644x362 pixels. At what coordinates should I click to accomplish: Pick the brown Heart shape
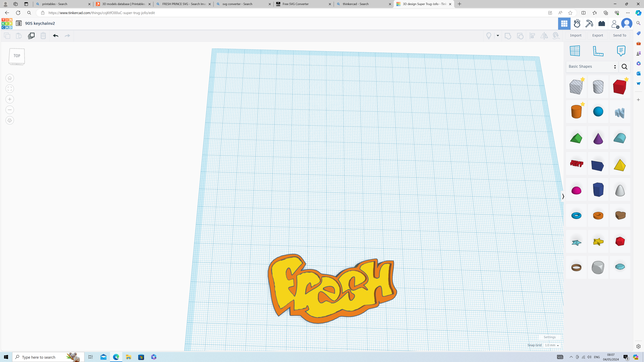tap(620, 215)
